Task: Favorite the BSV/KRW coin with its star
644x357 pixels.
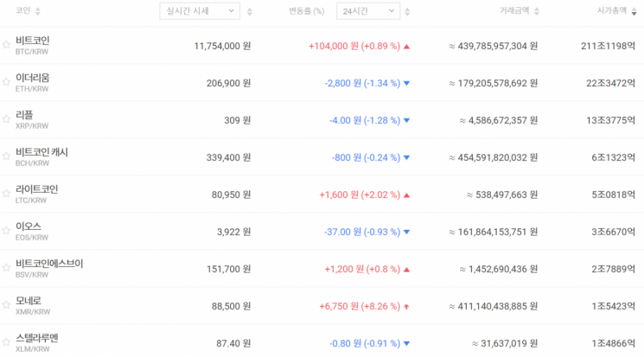Action: click(x=6, y=267)
